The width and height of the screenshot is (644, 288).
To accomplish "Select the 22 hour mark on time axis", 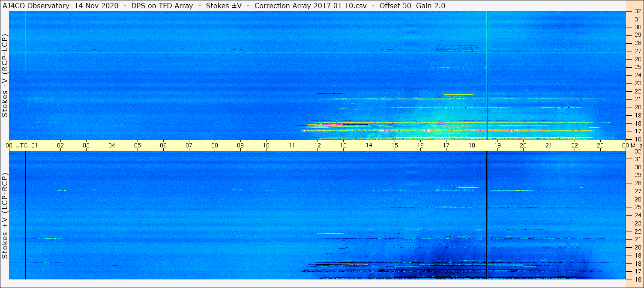I will tap(575, 145).
